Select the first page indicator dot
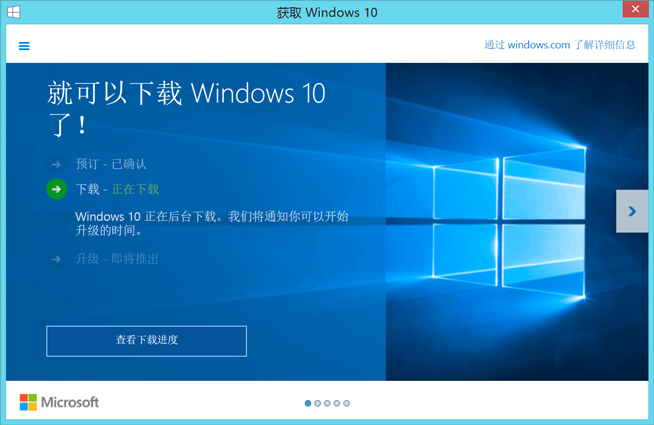Screen dimensions: 654x425 (308, 403)
